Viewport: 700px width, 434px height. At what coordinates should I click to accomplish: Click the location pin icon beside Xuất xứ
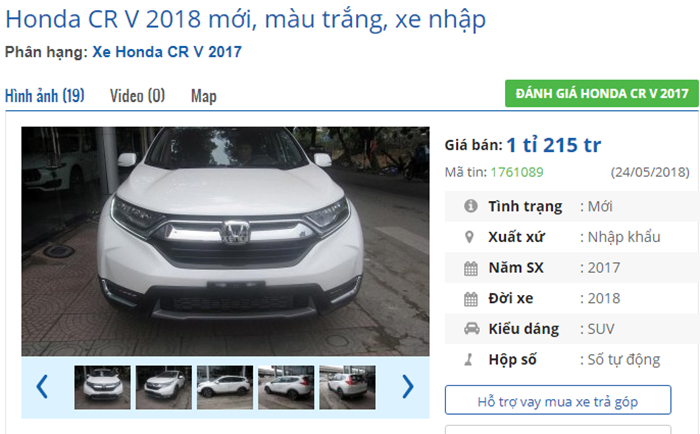click(469, 237)
